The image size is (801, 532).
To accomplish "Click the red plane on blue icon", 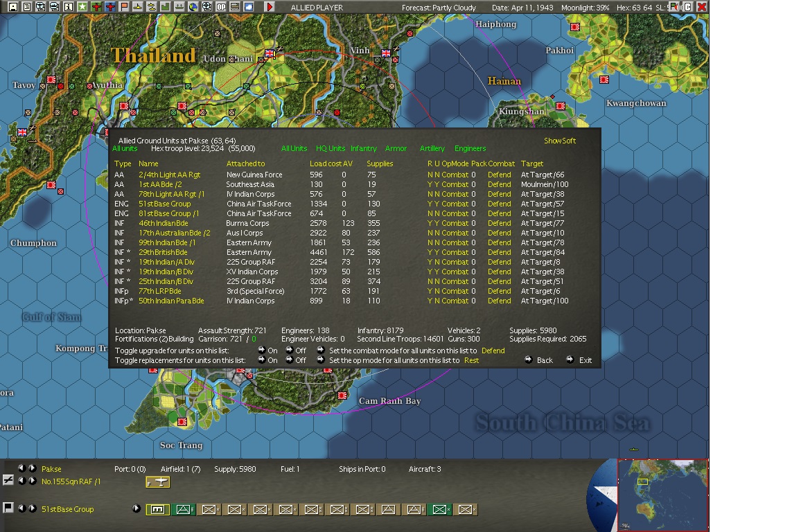I will pyautogui.click(x=110, y=7).
